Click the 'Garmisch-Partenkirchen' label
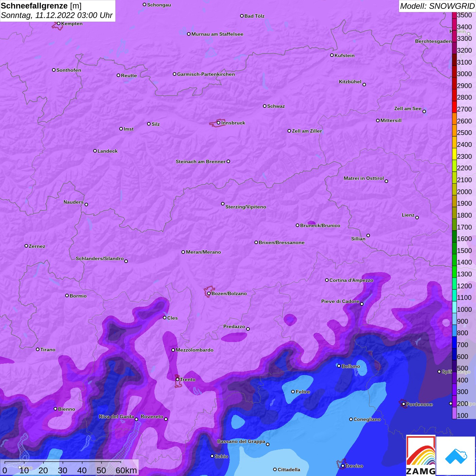476x476 pixels. [x=206, y=74]
